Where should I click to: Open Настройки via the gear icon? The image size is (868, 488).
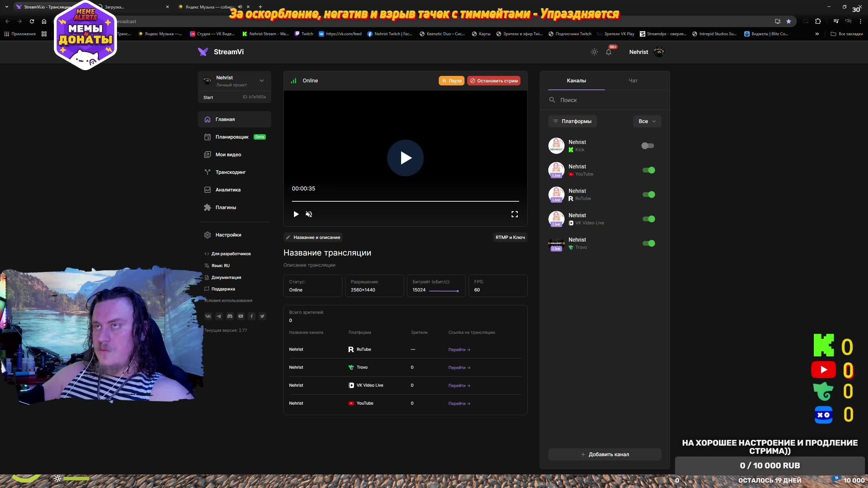coord(208,235)
